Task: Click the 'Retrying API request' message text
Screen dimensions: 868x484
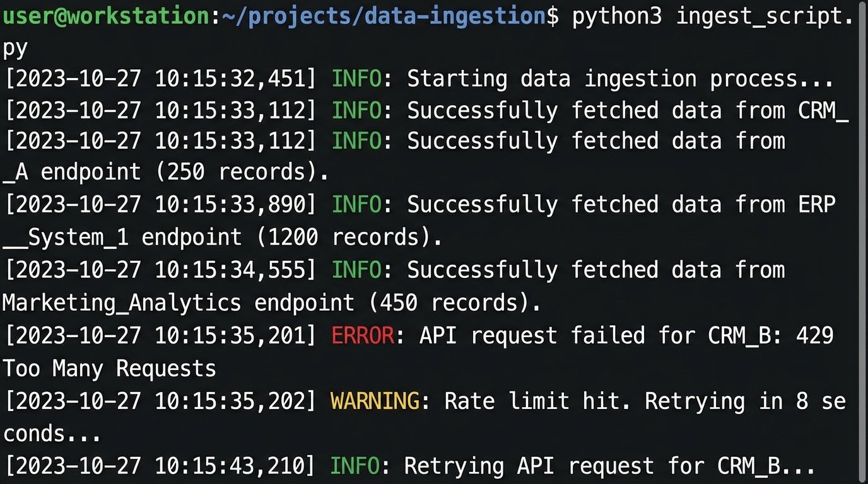Action: pos(529,466)
